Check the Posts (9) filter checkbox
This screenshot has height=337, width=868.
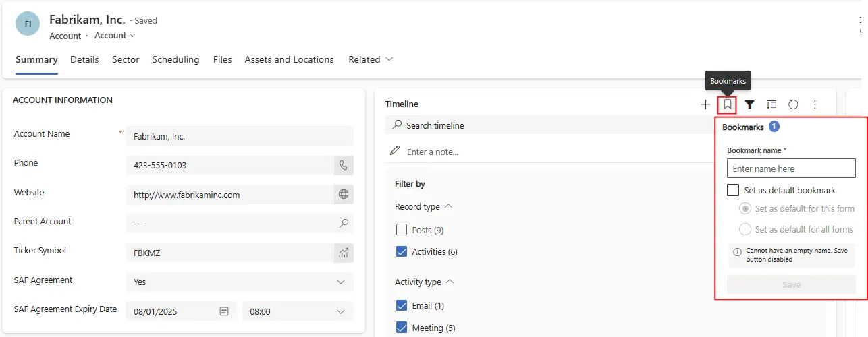pos(402,230)
